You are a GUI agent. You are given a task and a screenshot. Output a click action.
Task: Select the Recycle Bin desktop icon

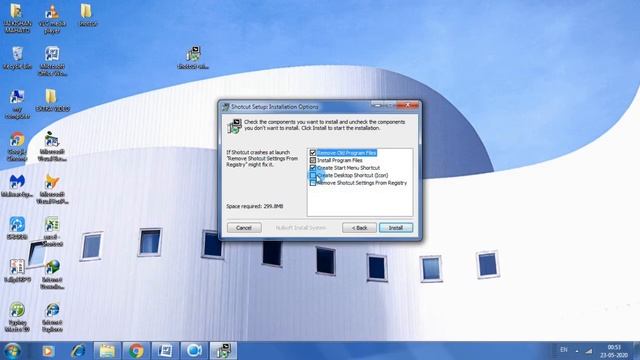[17, 58]
